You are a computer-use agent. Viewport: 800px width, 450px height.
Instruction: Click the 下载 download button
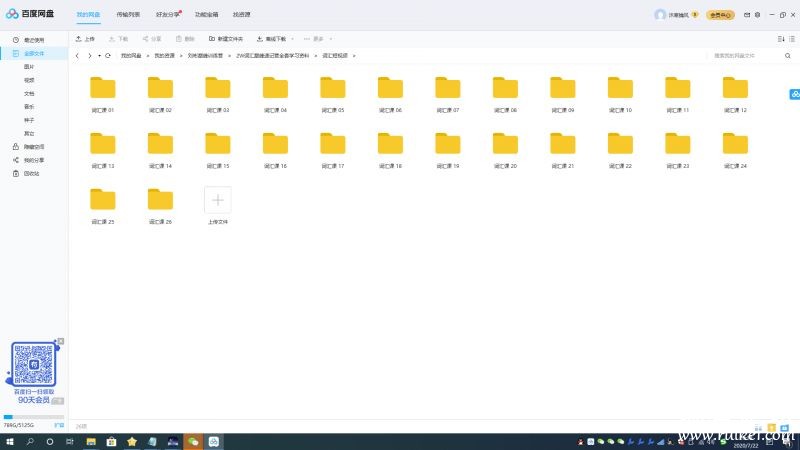[x=118, y=39]
